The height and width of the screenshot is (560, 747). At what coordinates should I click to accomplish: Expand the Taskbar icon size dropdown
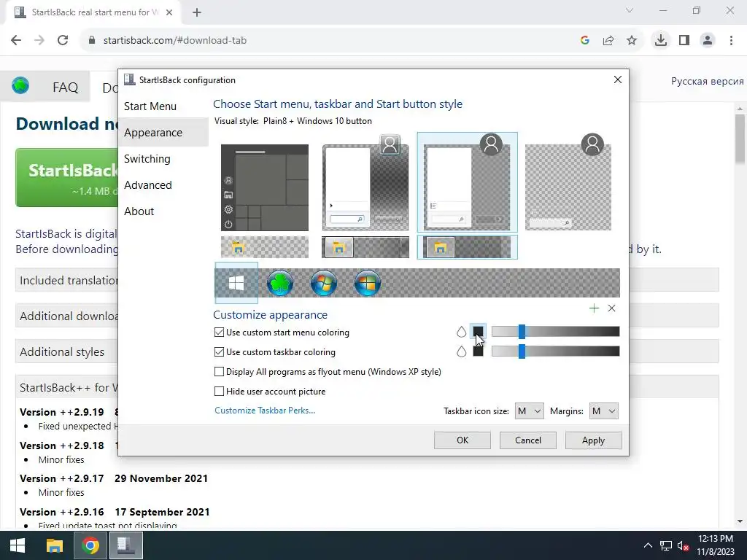[x=530, y=411]
